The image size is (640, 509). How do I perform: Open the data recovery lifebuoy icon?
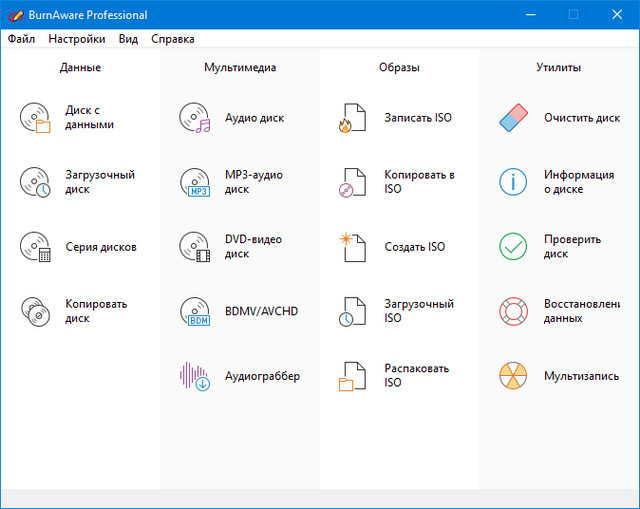pos(513,311)
